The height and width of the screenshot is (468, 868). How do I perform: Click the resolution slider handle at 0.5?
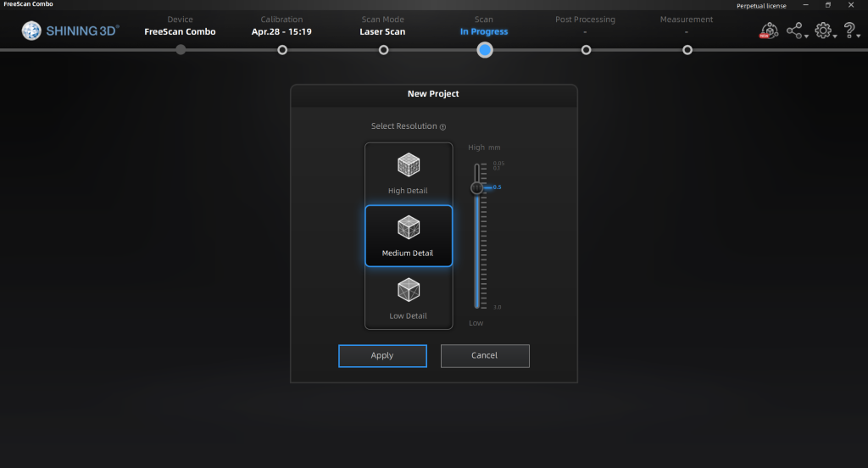click(476, 187)
